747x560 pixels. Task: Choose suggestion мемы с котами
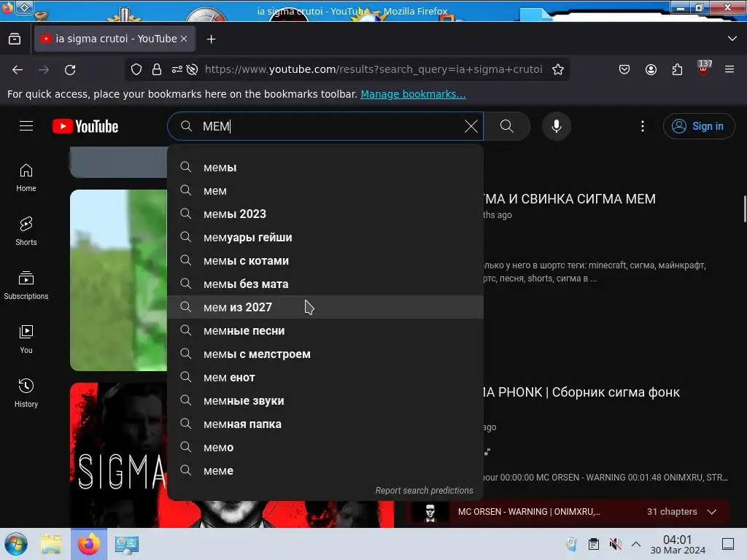[x=325, y=260]
